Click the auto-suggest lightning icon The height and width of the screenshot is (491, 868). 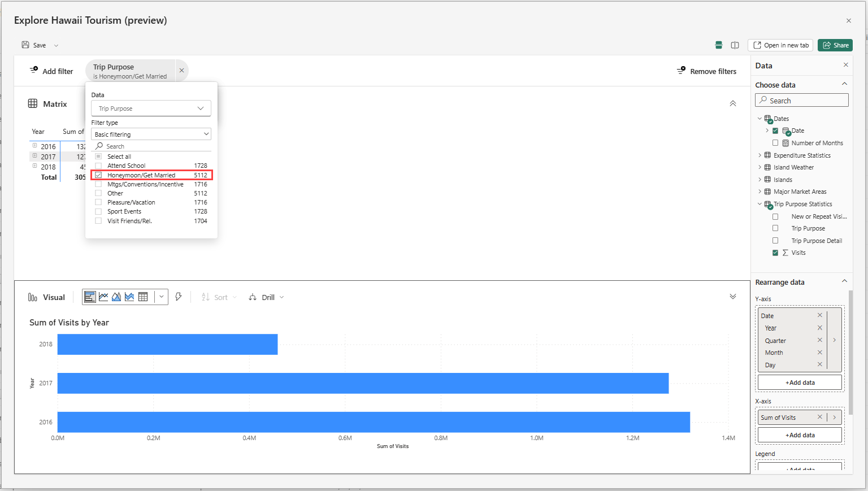click(179, 296)
